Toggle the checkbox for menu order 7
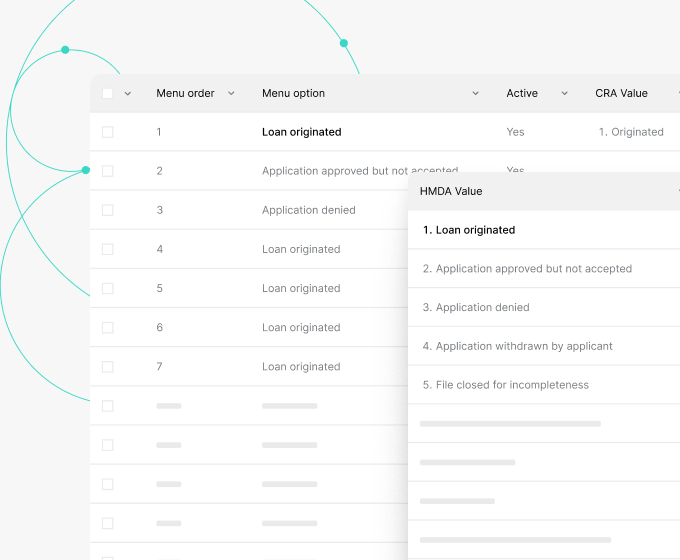This screenshot has height=560, width=680. coord(108,367)
